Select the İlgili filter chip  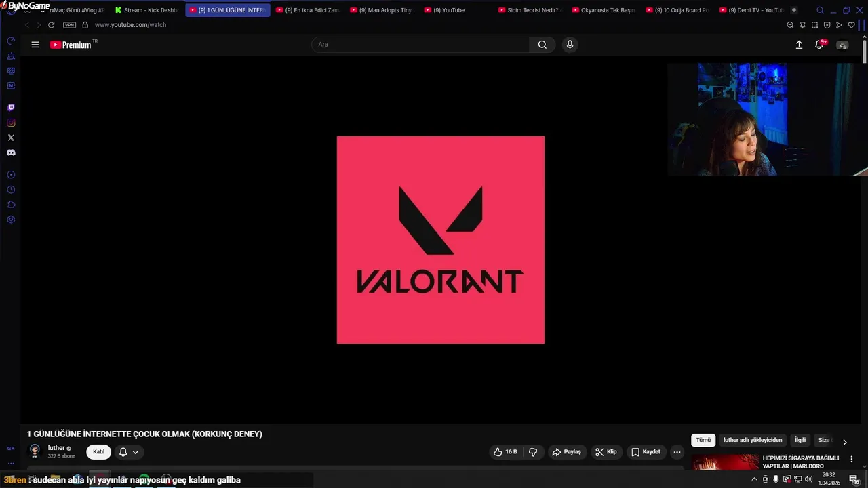tap(800, 441)
